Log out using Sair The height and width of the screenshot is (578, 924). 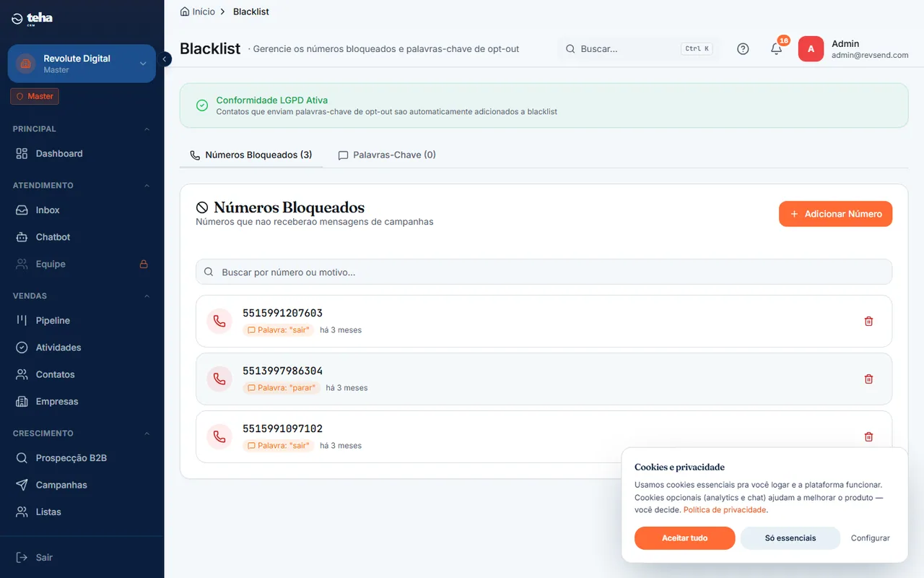click(82, 558)
